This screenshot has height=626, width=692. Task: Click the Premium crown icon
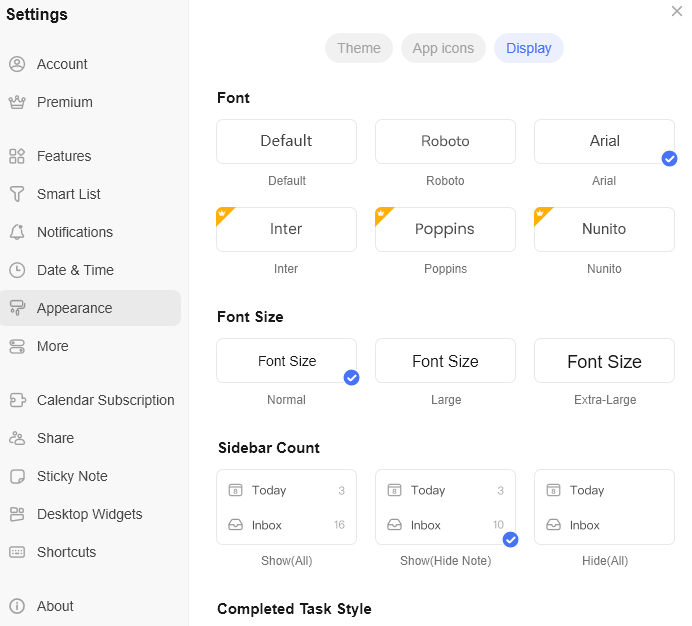[x=17, y=102]
